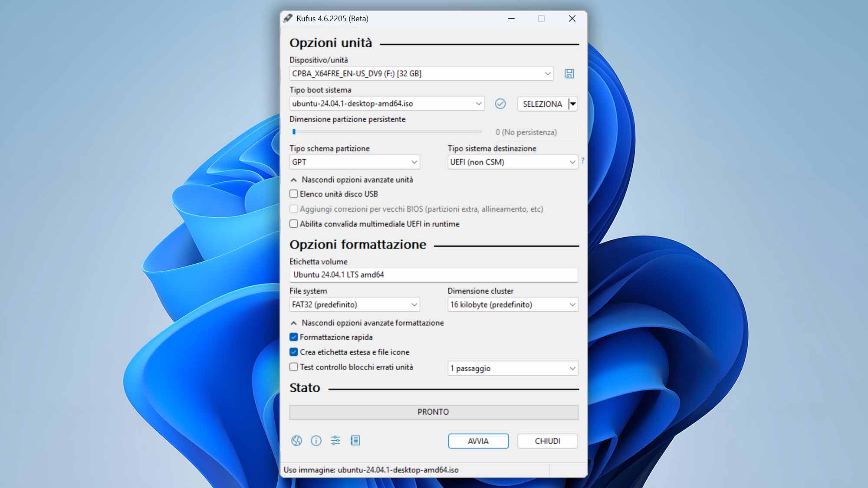Open the SELEZIONA split arrow menu
Screen dimensions: 868x488
573,104
